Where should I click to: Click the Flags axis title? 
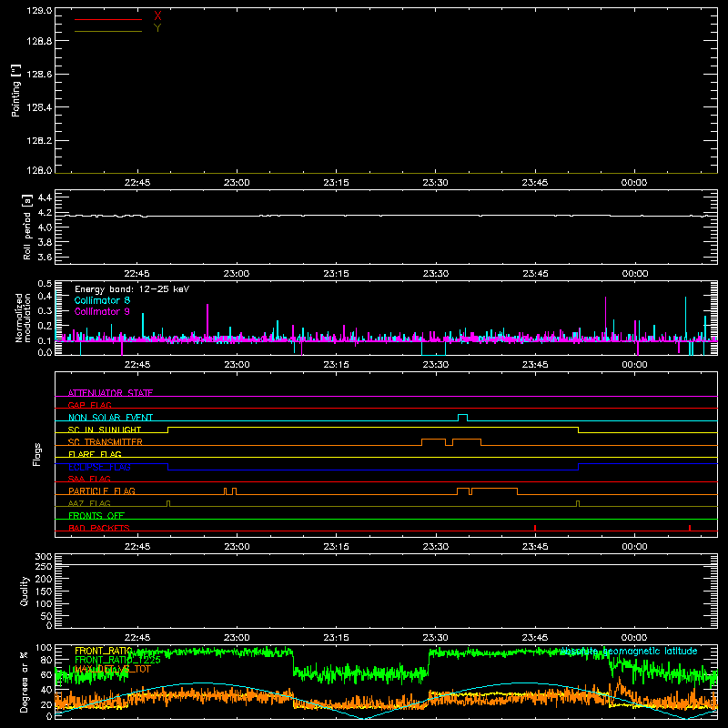[36, 454]
